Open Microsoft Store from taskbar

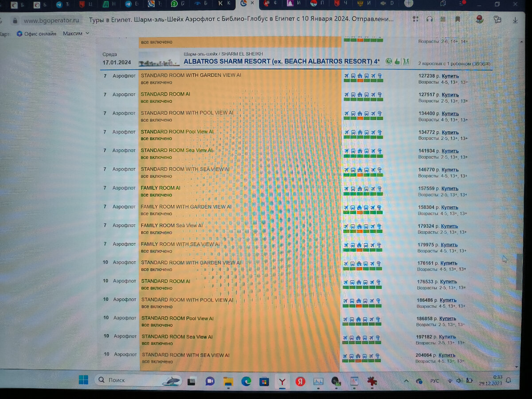tap(264, 381)
